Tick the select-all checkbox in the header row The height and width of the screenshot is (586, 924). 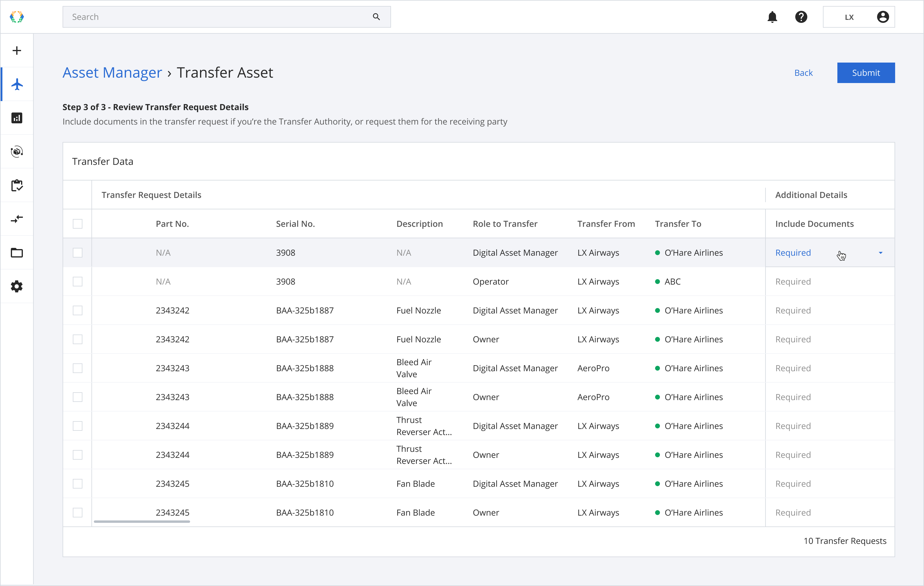pyautogui.click(x=78, y=224)
